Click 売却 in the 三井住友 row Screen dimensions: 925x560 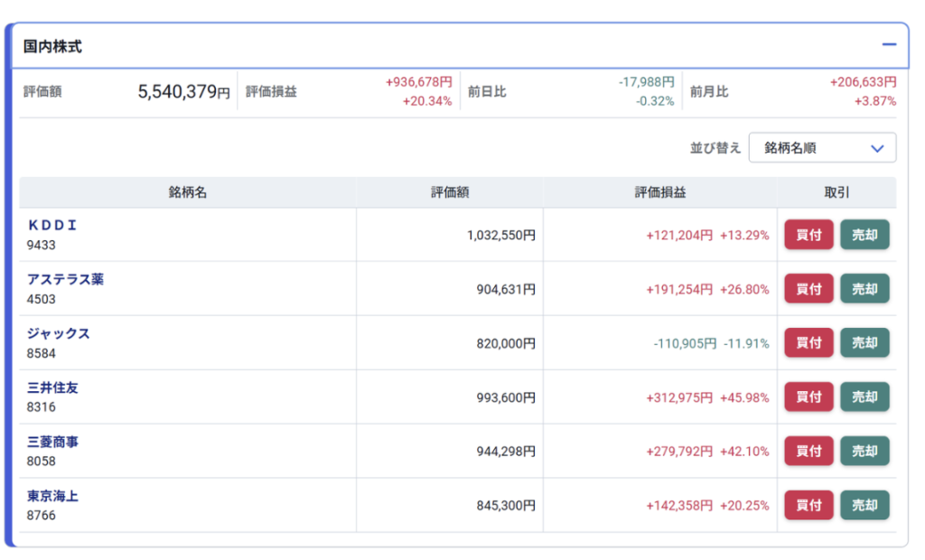[x=864, y=397]
